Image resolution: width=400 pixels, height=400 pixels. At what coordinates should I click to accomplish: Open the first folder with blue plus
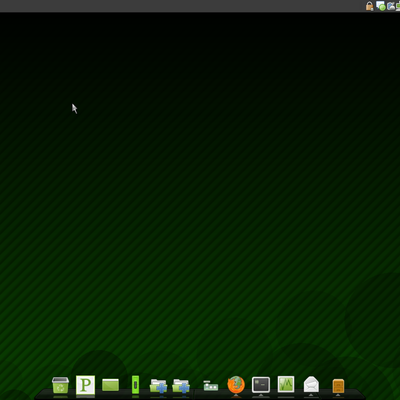[158, 386]
